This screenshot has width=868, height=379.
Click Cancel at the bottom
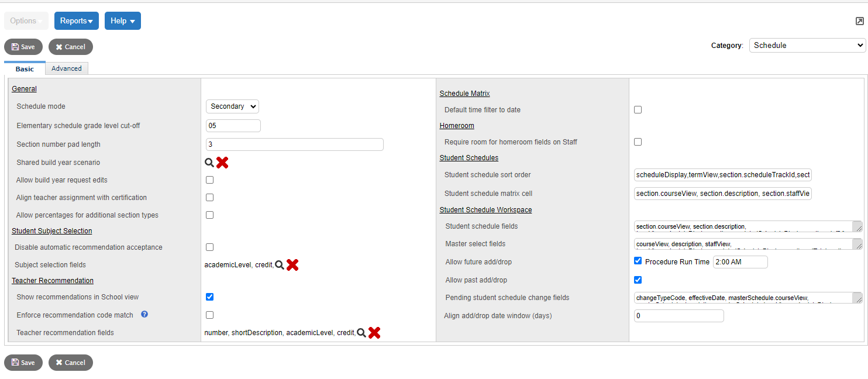pos(70,362)
